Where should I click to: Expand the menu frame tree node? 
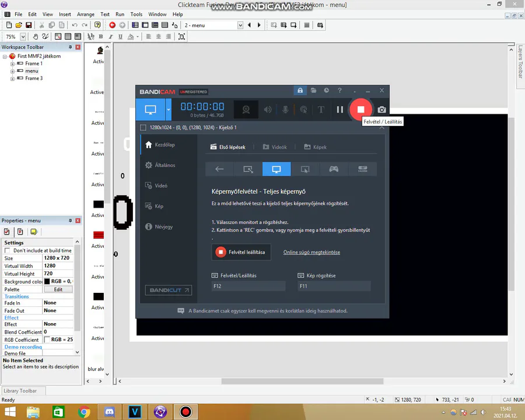click(x=12, y=71)
